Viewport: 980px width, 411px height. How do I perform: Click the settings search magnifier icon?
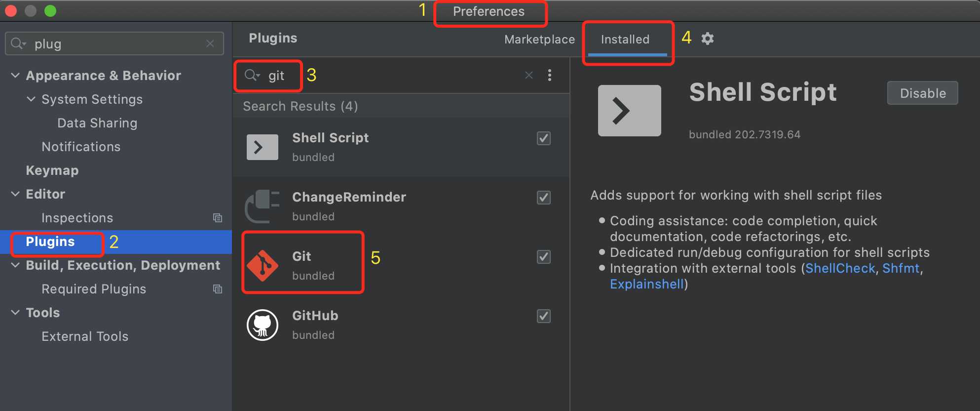(18, 43)
